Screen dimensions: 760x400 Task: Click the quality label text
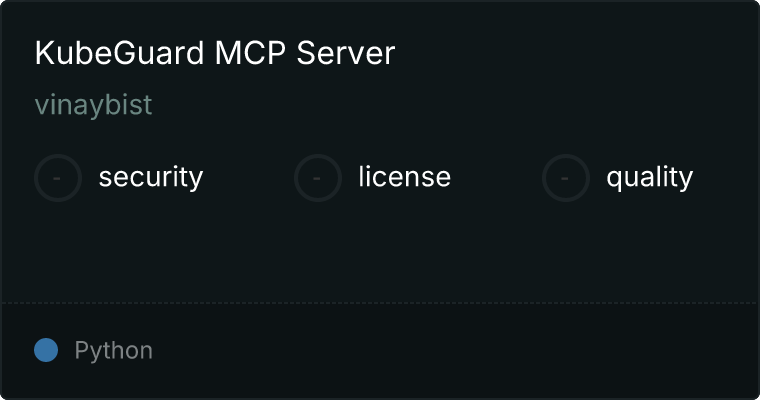point(649,177)
